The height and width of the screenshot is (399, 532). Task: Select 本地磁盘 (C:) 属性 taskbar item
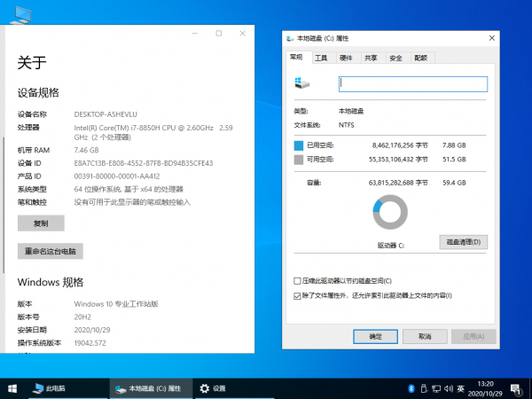(151, 388)
